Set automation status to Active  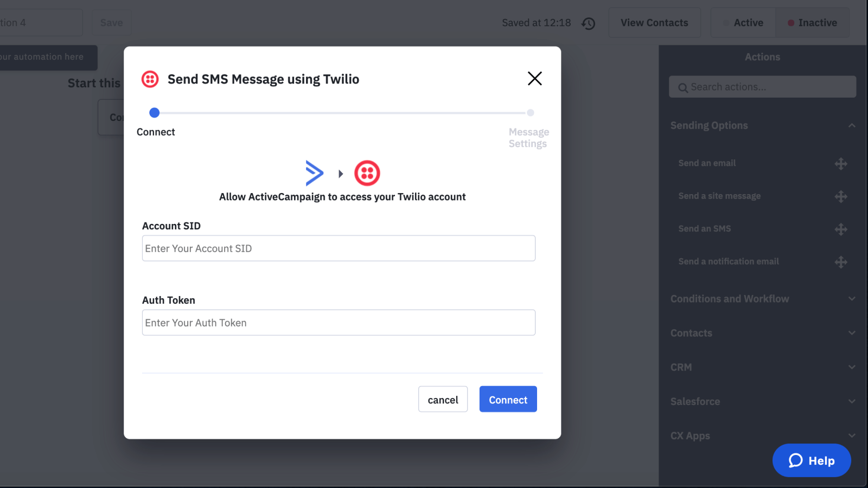tap(744, 22)
